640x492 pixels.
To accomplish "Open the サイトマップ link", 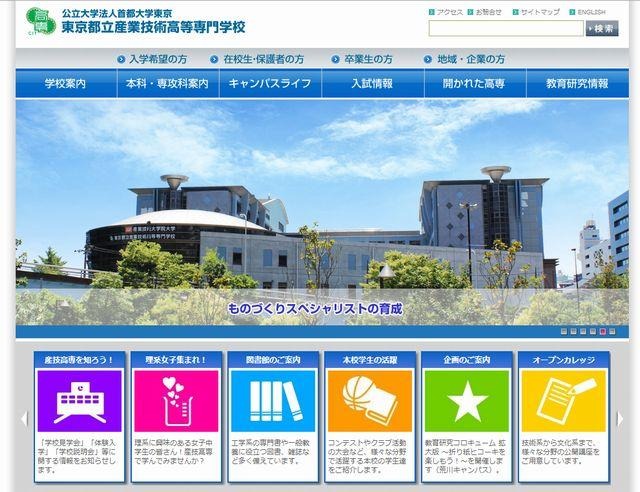I will (540, 12).
